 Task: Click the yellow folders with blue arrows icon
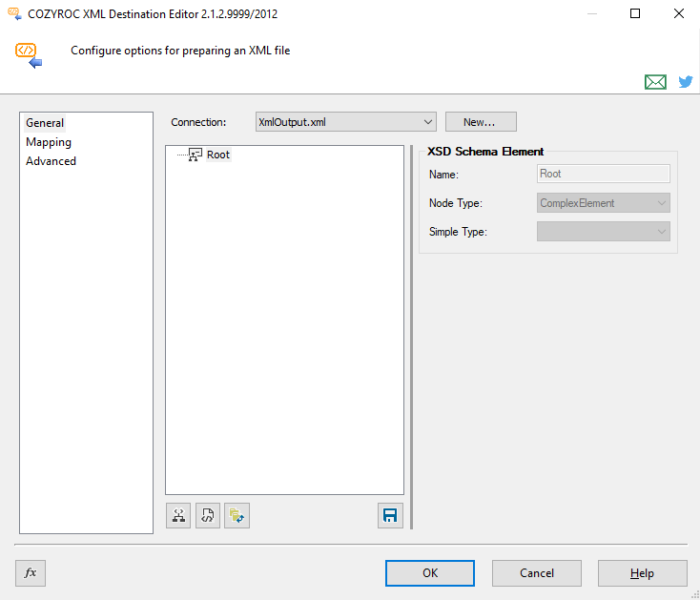[237, 516]
